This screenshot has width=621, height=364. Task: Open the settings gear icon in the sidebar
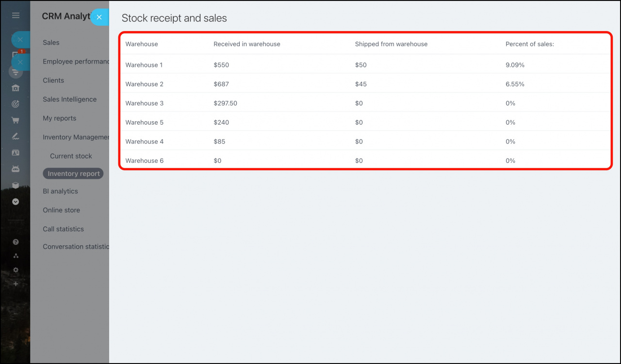pos(16,270)
